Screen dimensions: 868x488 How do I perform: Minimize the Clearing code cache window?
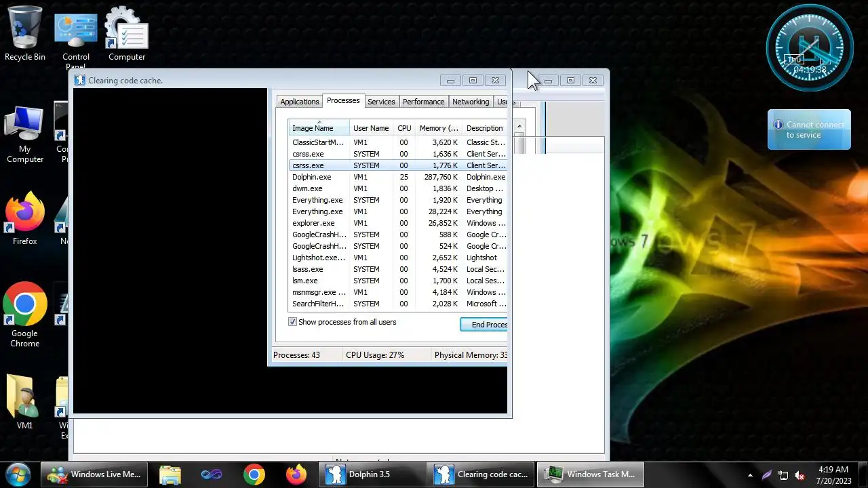450,80
